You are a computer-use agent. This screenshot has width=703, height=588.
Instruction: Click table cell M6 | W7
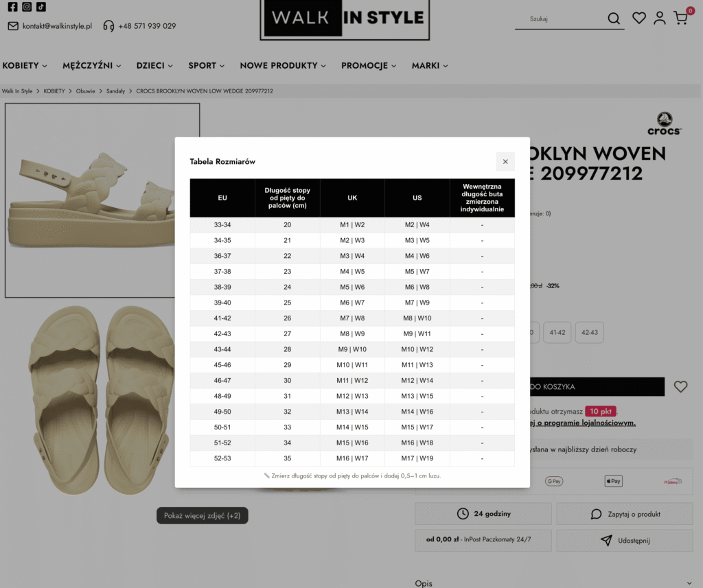coord(352,303)
